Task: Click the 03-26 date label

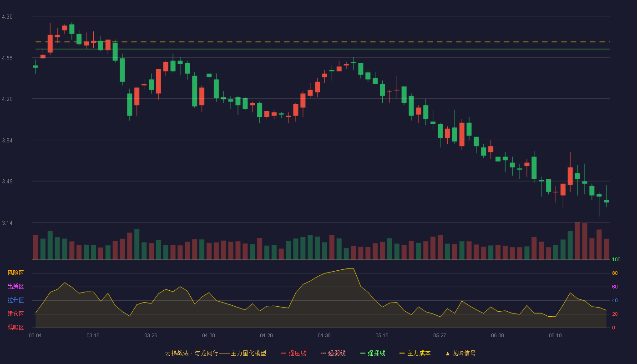Action: (x=151, y=335)
